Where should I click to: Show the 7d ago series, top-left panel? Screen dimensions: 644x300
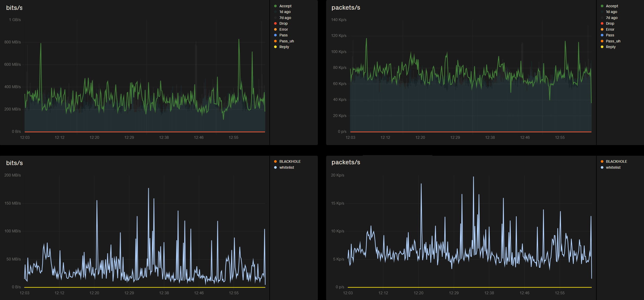coord(285,18)
